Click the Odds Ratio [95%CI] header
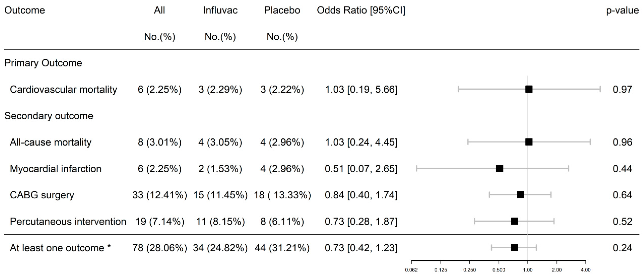Image resolution: width=644 pixels, height=274 pixels. pyautogui.click(x=361, y=10)
